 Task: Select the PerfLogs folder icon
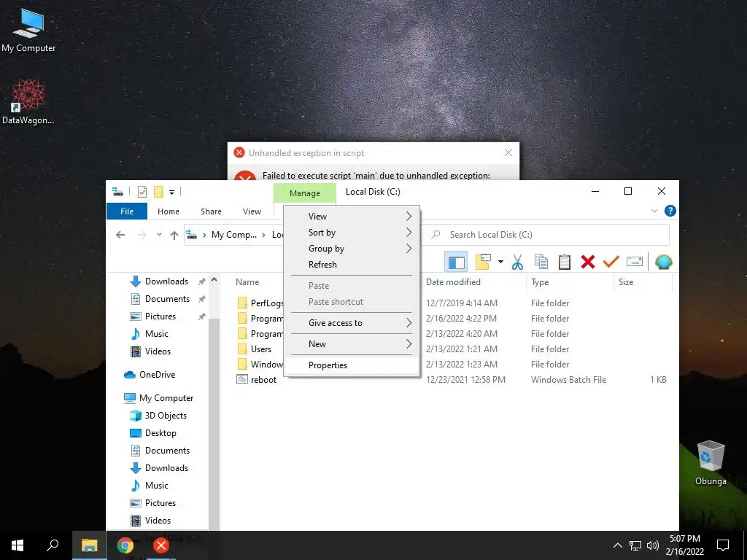[242, 303]
